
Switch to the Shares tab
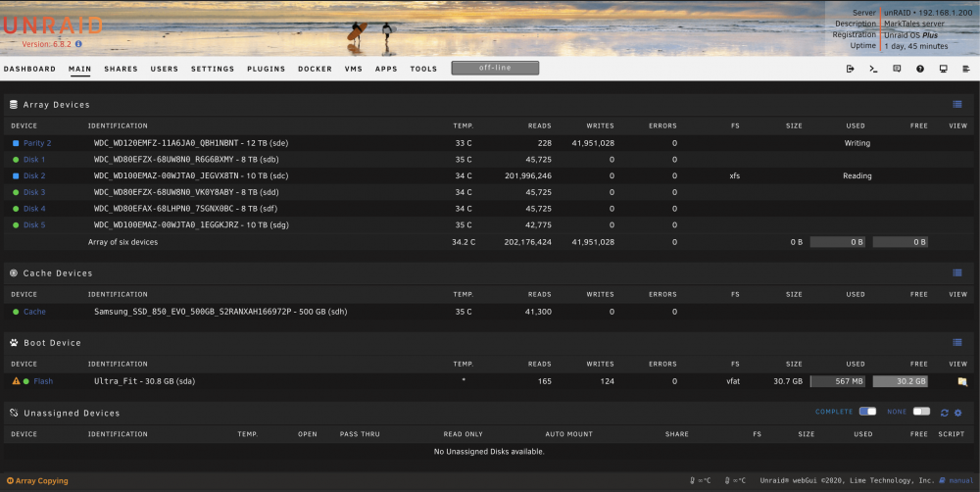(x=121, y=69)
